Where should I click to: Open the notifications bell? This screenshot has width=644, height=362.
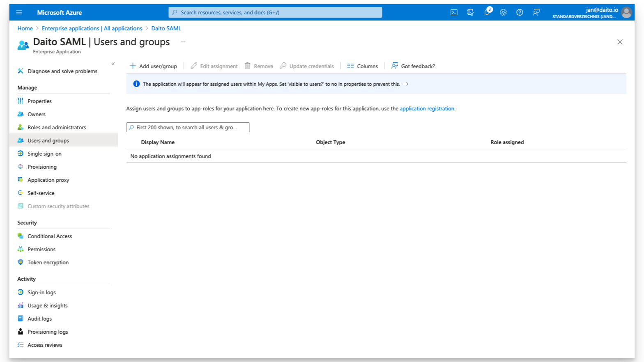(487, 12)
